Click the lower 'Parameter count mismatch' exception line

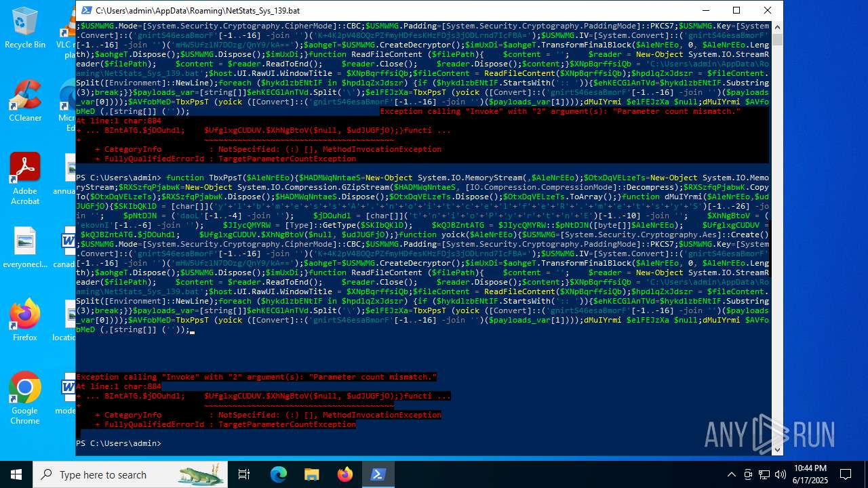[256, 377]
